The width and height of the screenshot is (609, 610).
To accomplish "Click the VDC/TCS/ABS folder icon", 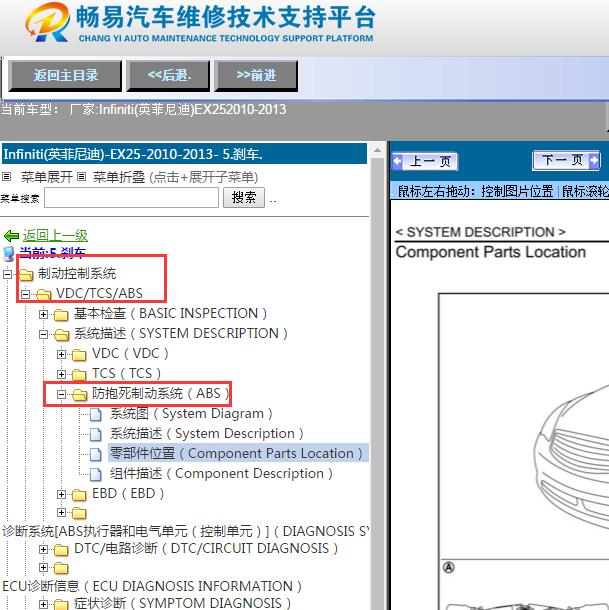I will [x=44, y=294].
